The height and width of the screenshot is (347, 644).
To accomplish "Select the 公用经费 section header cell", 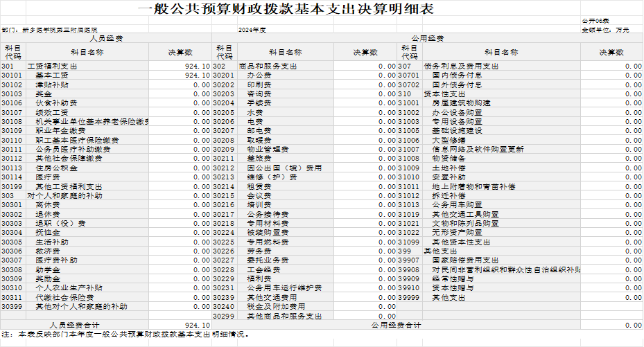I will coord(427,39).
